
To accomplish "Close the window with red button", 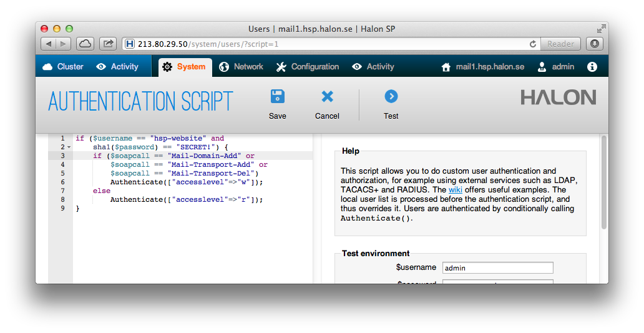I will (44, 29).
